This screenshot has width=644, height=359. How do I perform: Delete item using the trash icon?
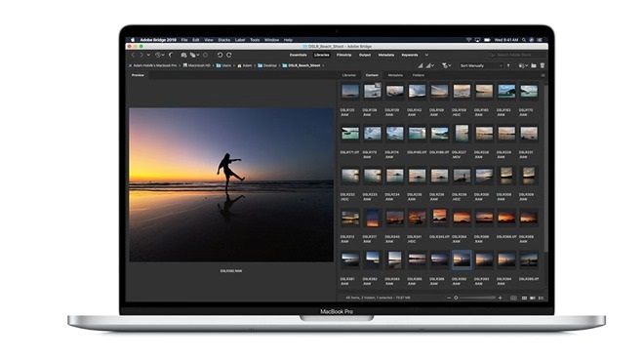pos(543,65)
